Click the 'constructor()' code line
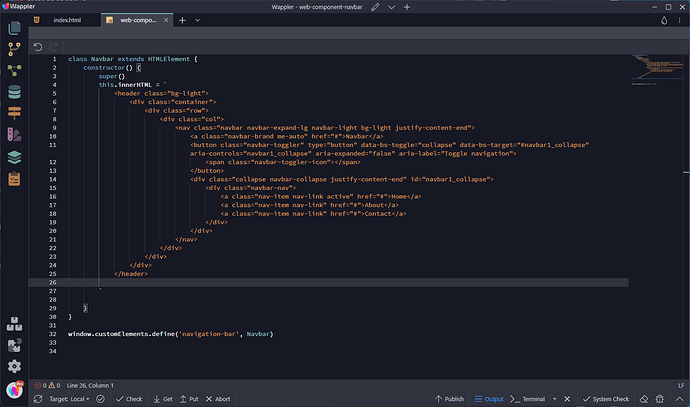690x407 pixels. [112, 67]
